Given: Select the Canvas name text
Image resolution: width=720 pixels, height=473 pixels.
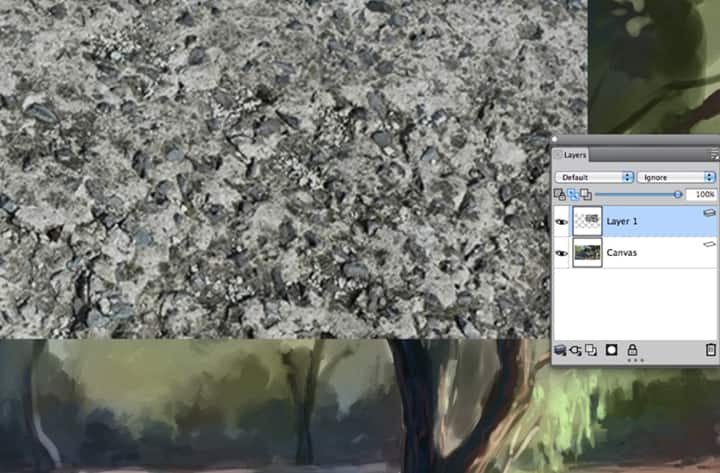Looking at the screenshot, I should click(621, 253).
